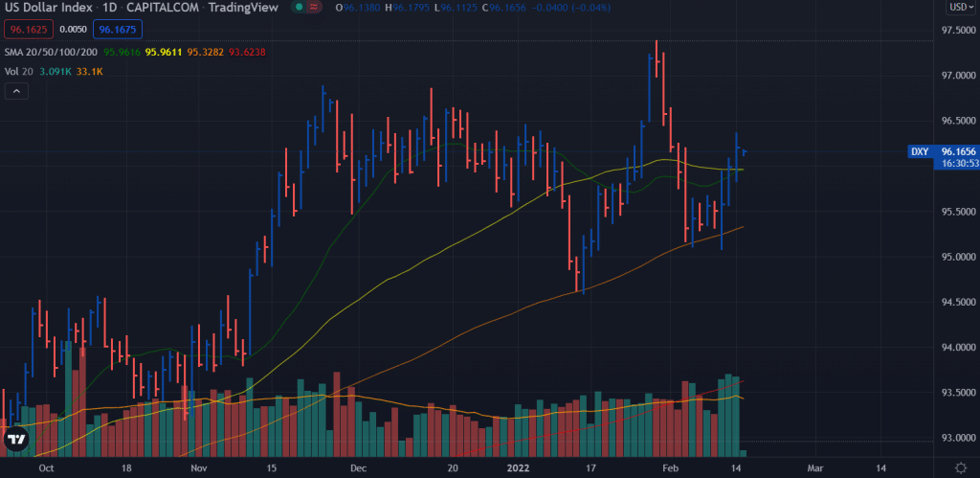
Task: Click Feb on the time axis
Action: pos(670,467)
